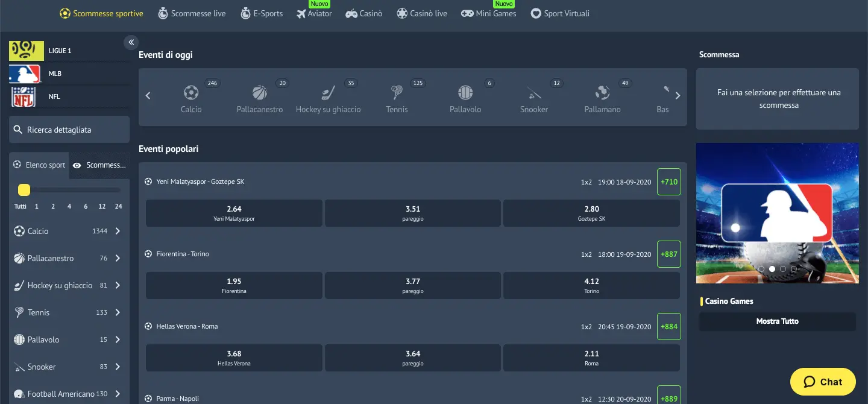Viewport: 868px width, 404px height.
Task: Show more sports with the right carousel arrow
Action: tap(678, 96)
